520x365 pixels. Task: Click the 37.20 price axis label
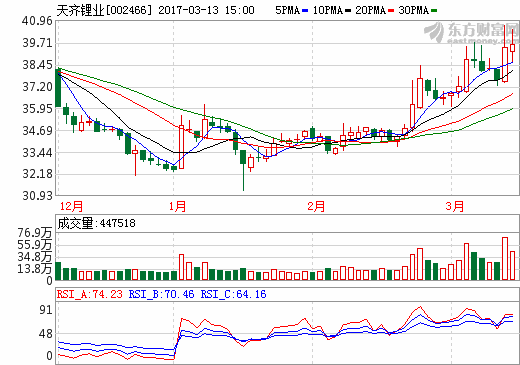(x=37, y=87)
